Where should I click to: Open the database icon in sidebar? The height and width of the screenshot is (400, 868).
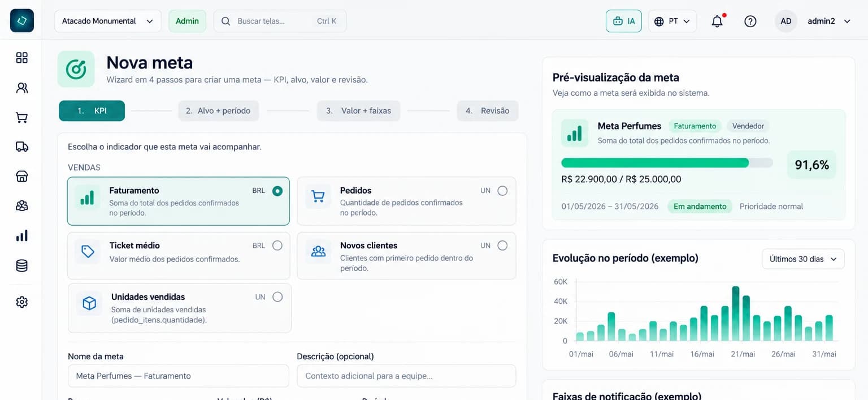pyautogui.click(x=22, y=265)
